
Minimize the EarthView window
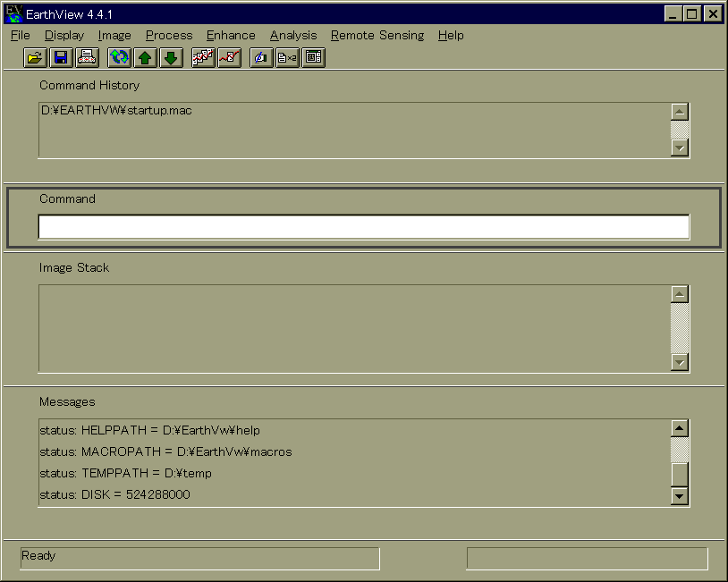click(673, 14)
